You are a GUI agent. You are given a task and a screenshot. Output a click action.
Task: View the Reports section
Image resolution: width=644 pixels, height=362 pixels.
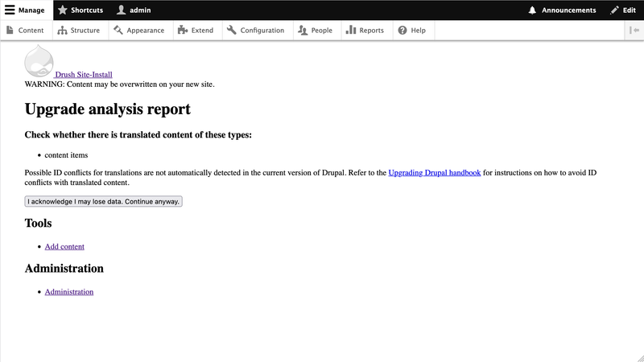(x=365, y=31)
